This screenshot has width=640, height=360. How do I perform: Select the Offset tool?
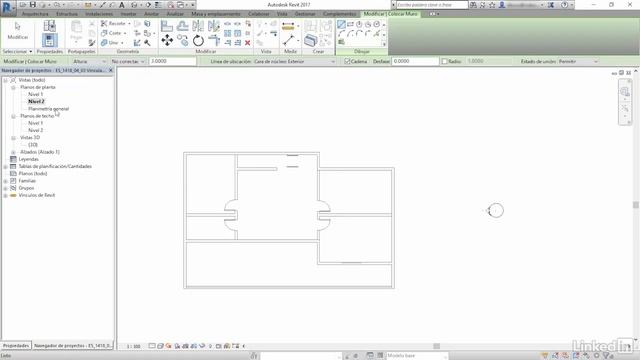coord(182,26)
